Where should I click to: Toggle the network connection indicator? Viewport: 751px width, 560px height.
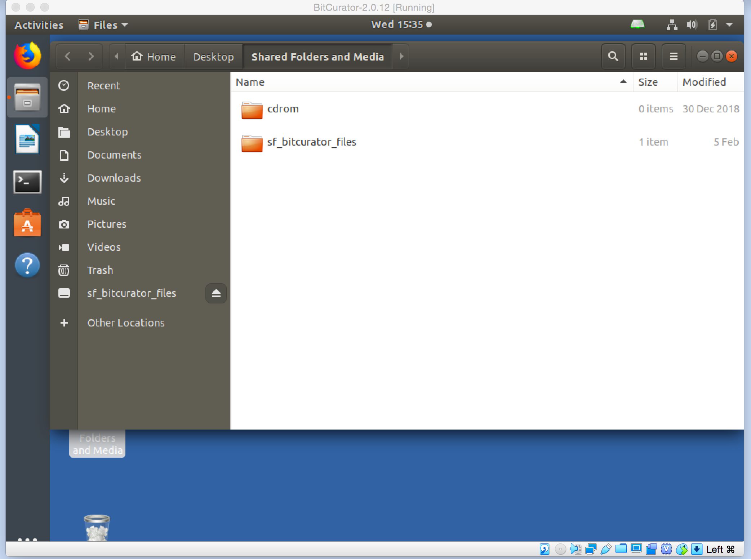672,24
